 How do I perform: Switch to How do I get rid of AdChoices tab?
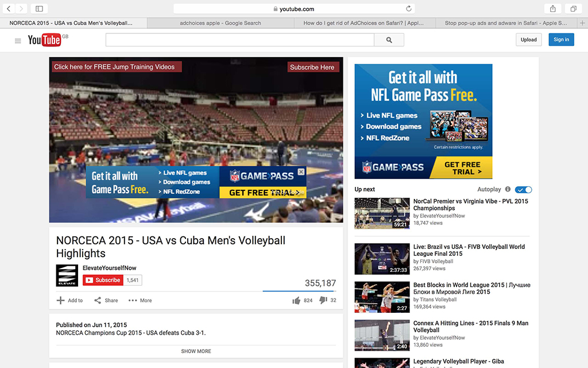pyautogui.click(x=363, y=23)
